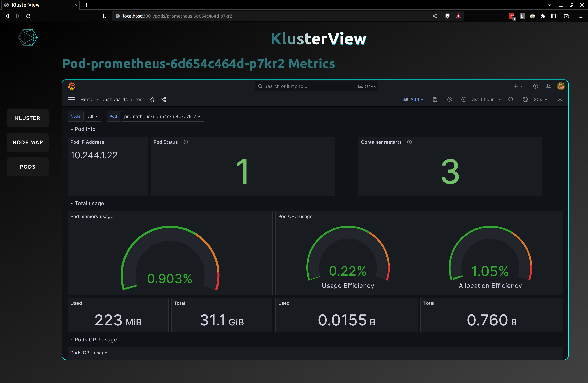Collapse the Pod Info row
The image size is (588, 383).
tap(83, 129)
